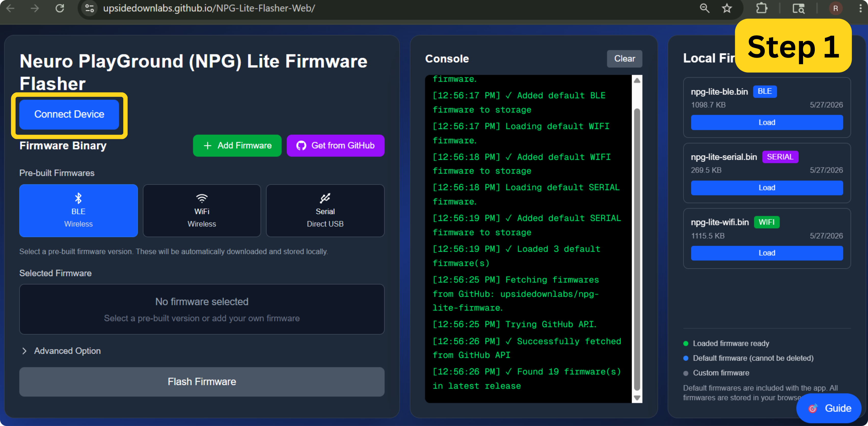Viewport: 868px width, 426px height.
Task: Click the npg-lite-serial.bin file name
Action: point(724,157)
